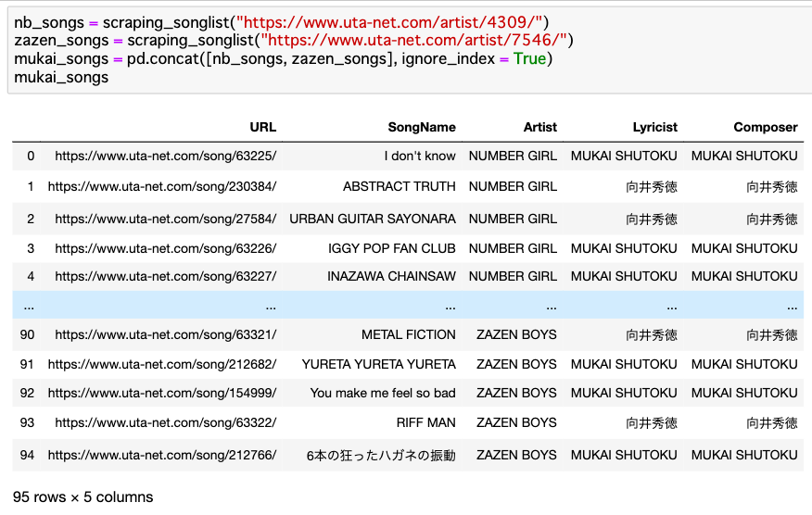Click the Composer cell in ABSTRACT TRUTH row
This screenshot has height=515, width=812.
point(771,187)
